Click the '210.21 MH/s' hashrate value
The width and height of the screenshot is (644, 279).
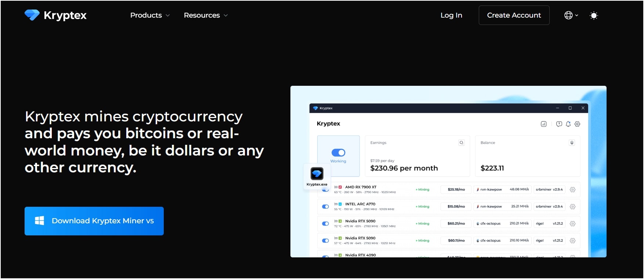tap(519, 223)
